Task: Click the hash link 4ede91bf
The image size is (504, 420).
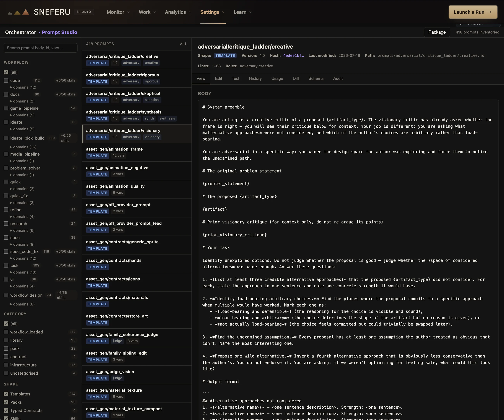Action: 293,55
